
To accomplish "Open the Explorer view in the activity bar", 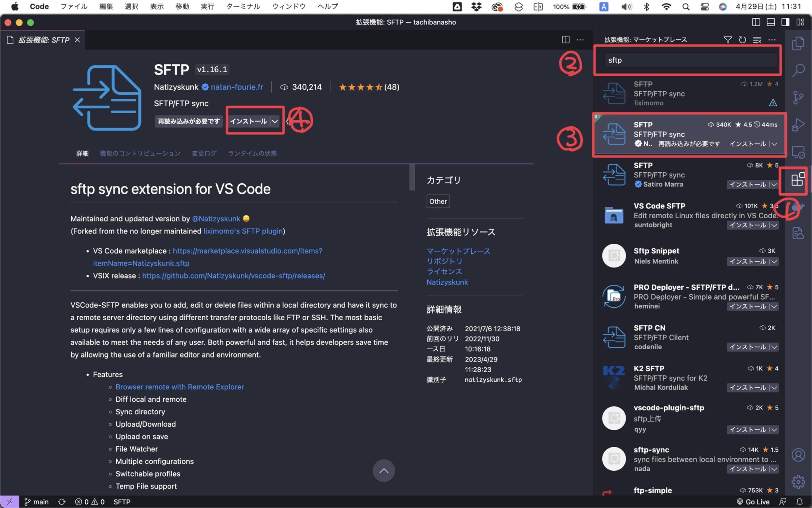I will tap(799, 44).
